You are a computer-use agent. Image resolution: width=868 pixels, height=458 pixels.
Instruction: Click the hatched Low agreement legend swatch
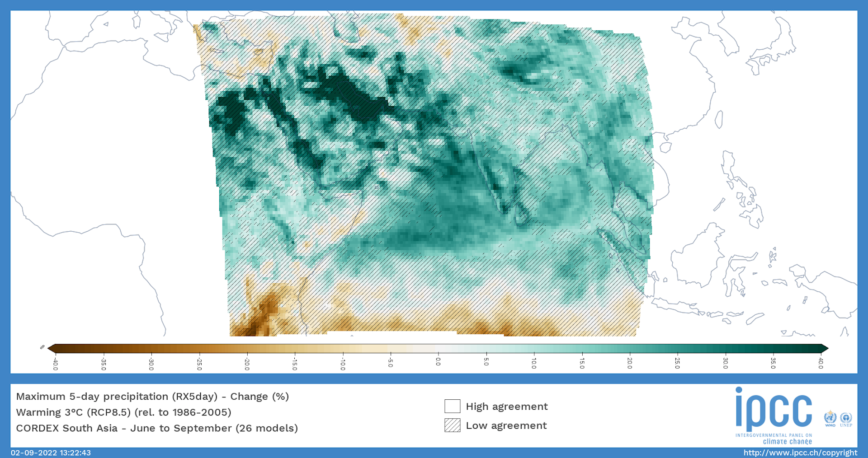(452, 425)
